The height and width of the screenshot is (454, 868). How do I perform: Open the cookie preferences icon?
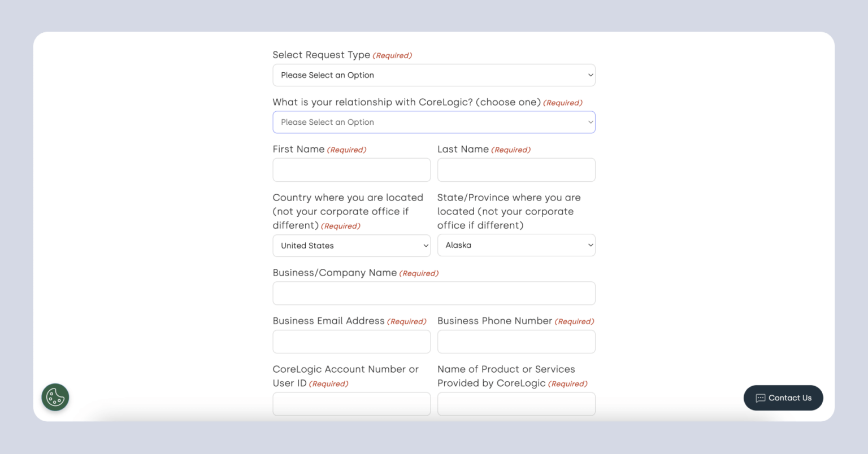(55, 397)
